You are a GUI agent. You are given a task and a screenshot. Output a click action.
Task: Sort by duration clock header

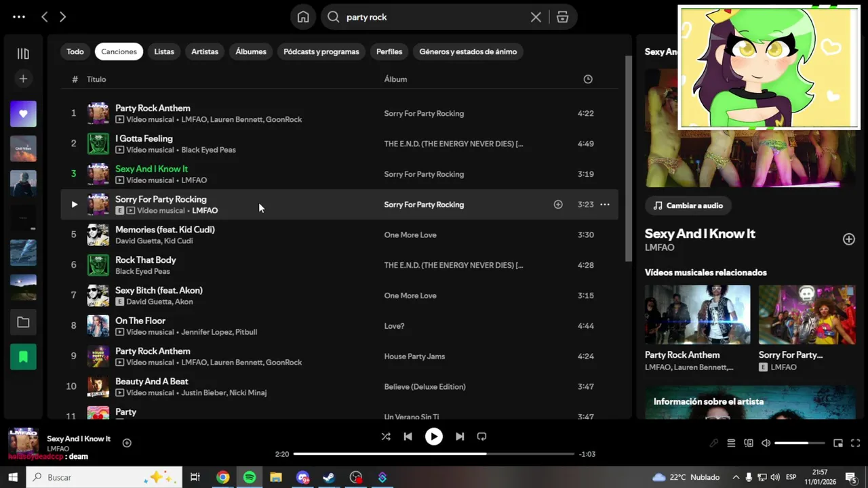[x=588, y=79]
